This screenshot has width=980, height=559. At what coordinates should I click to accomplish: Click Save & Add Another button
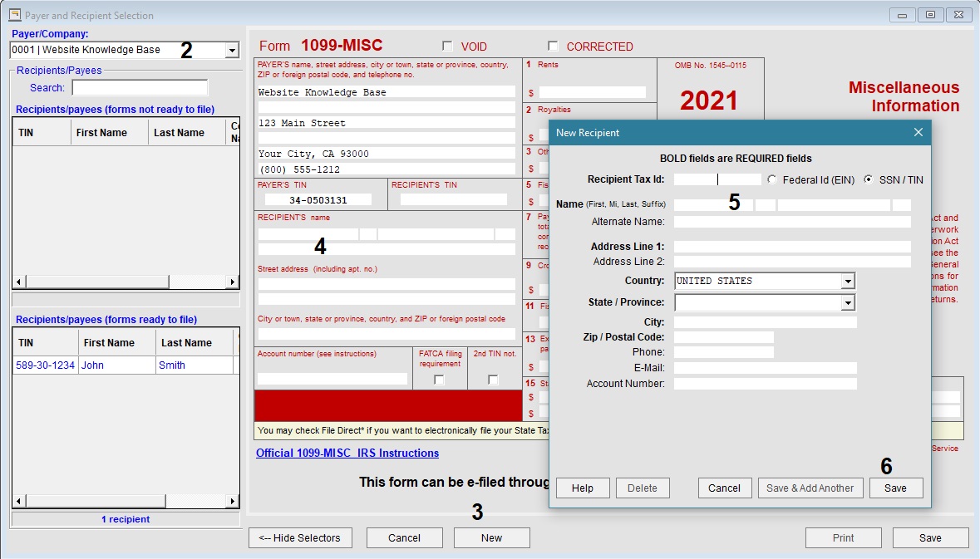(810, 488)
